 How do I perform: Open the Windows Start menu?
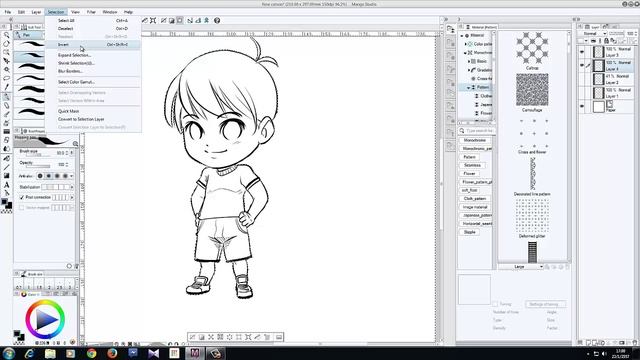click(9, 353)
